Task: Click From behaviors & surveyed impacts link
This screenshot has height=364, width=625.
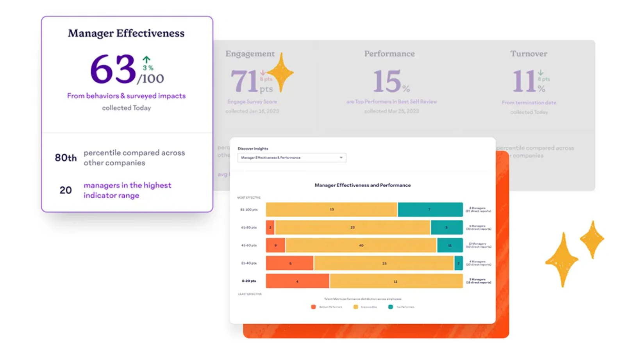Action: pyautogui.click(x=126, y=96)
